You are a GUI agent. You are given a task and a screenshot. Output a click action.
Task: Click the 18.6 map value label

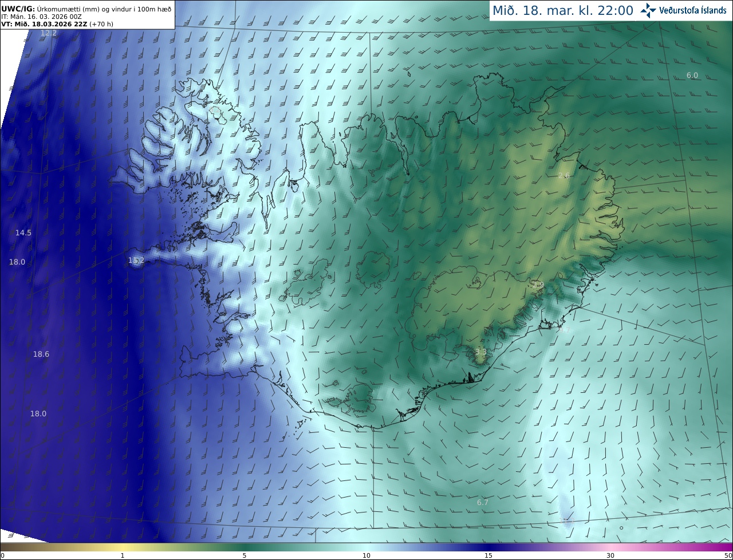41,354
